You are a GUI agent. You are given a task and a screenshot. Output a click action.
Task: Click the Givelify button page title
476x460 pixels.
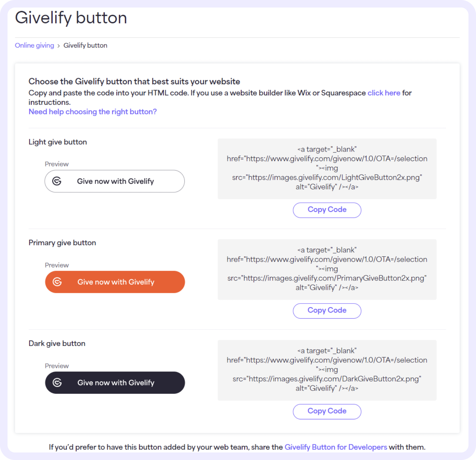click(x=71, y=18)
